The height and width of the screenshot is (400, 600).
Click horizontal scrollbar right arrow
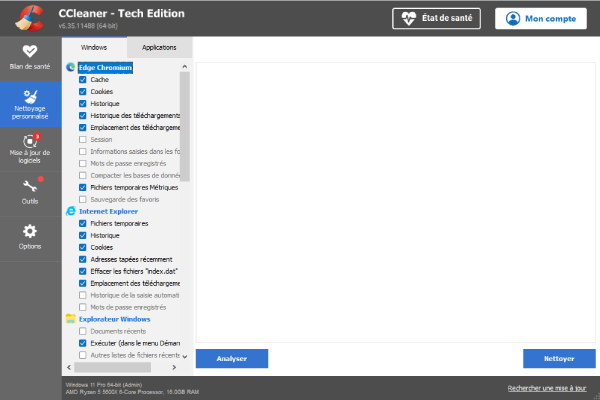click(x=174, y=367)
